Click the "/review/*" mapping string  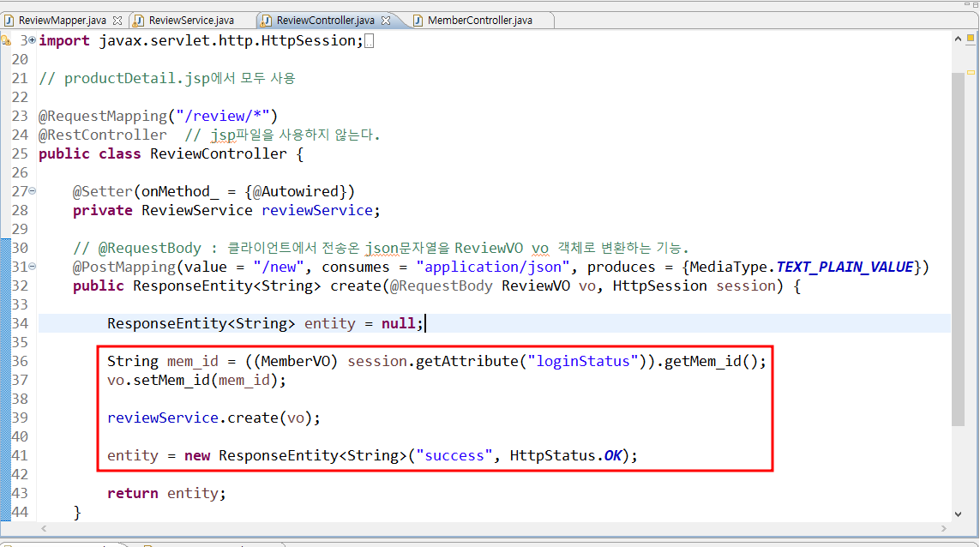pyautogui.click(x=223, y=117)
